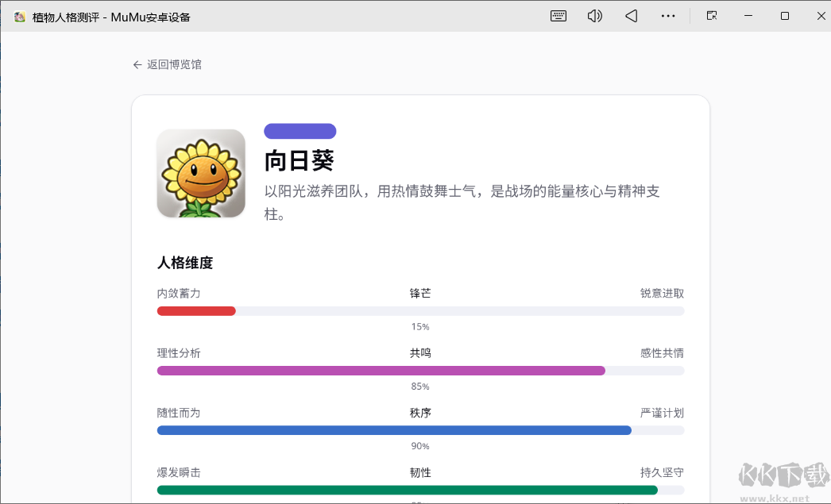Click the sunflower avatar icon

[x=201, y=172]
